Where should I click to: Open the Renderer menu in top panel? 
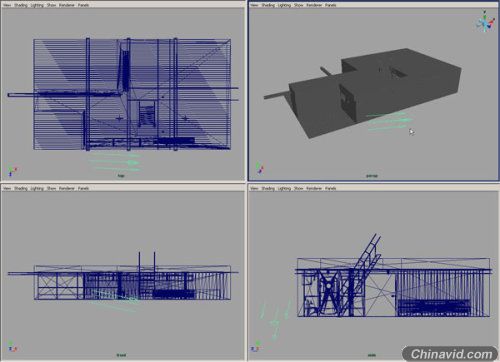67,5
